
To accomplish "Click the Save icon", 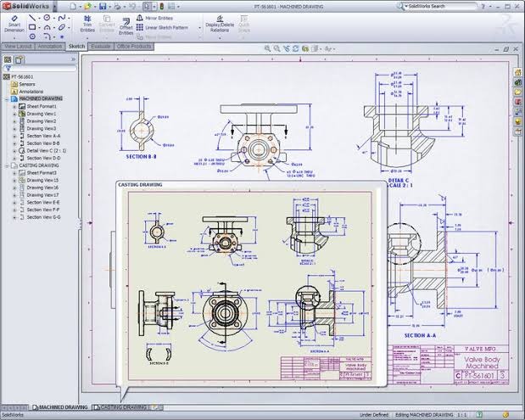I will coord(103,6).
